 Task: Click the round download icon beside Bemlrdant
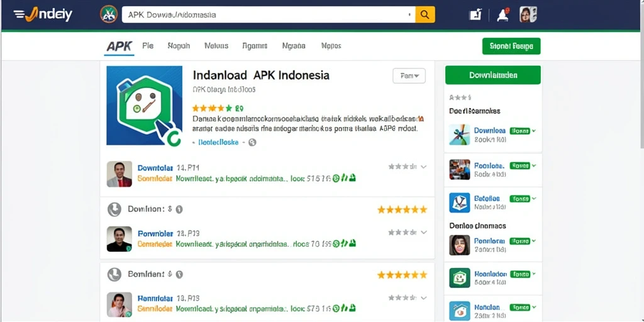[114, 274]
